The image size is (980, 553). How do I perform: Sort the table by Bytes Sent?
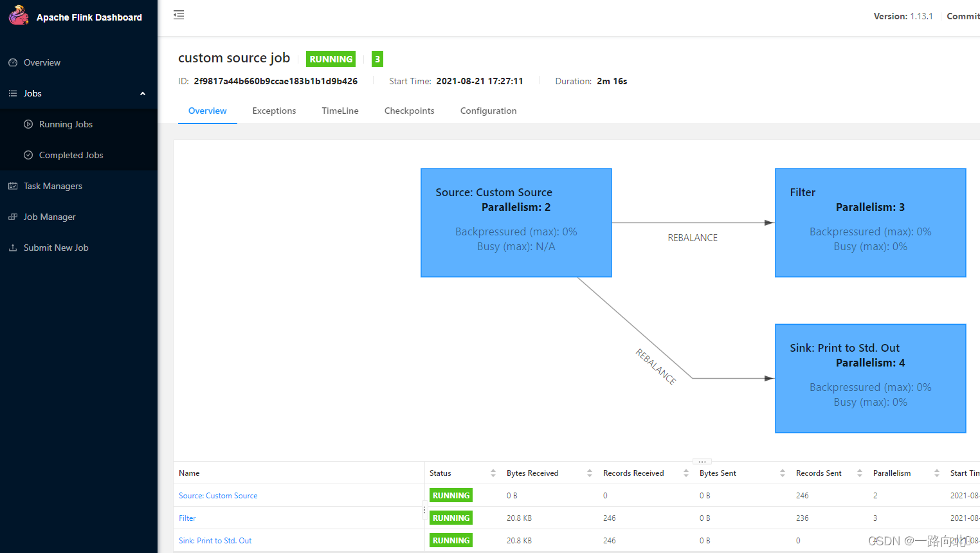pos(783,473)
